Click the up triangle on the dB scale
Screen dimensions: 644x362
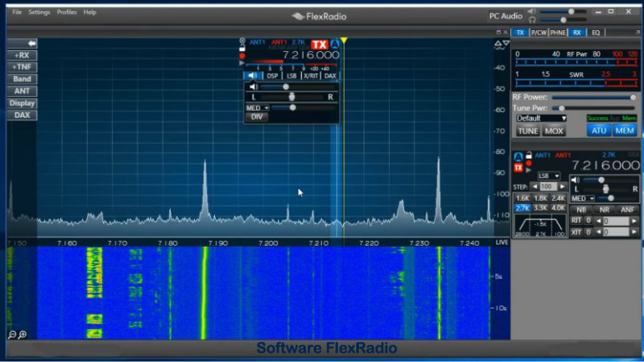coord(498,43)
